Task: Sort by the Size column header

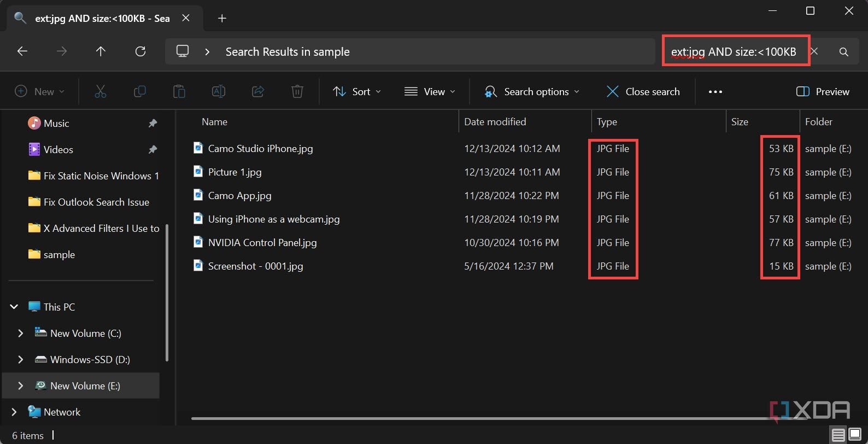Action: click(x=763, y=122)
